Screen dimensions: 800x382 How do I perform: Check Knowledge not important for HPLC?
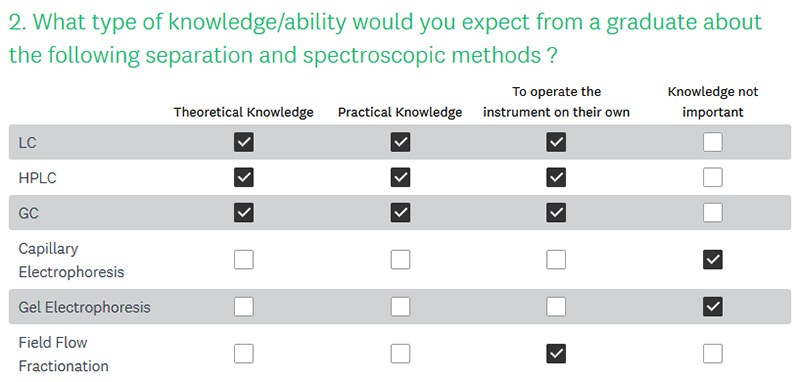pos(713,177)
